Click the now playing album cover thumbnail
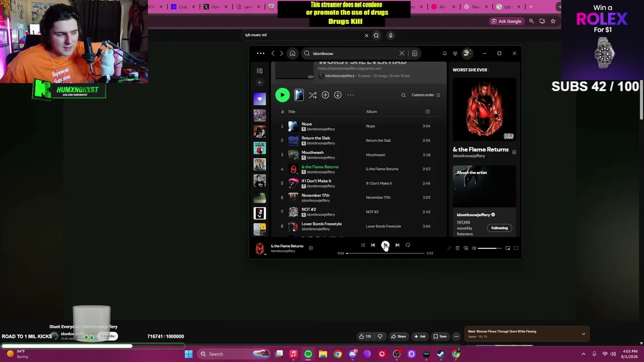Screen dimensions: 644x362 tap(260, 249)
